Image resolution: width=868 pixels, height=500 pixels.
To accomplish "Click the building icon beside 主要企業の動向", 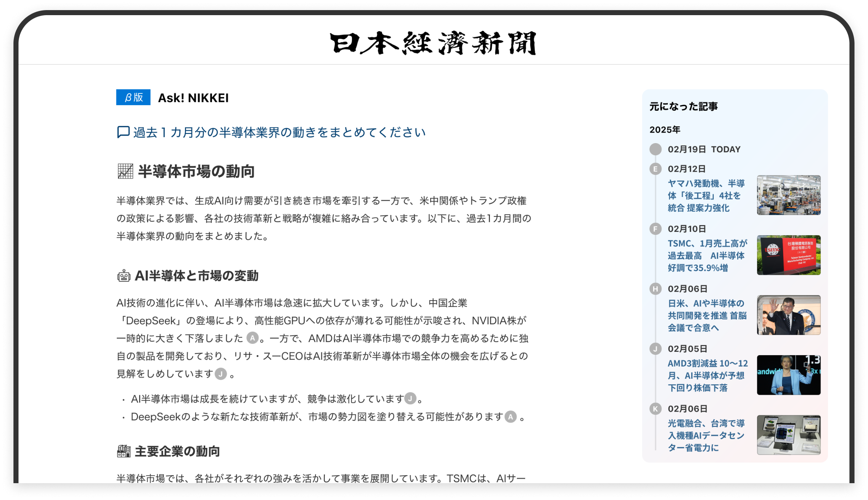I will pos(124,451).
